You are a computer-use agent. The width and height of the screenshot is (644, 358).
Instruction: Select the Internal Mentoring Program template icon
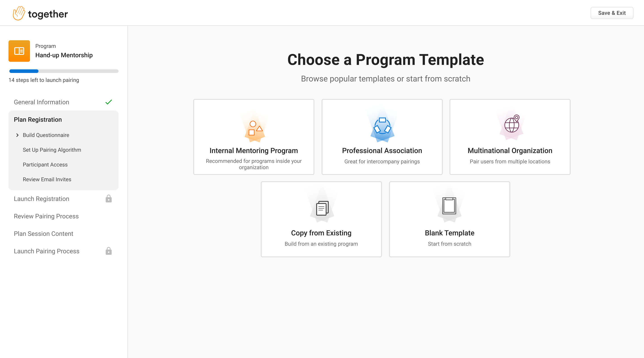coord(254,128)
